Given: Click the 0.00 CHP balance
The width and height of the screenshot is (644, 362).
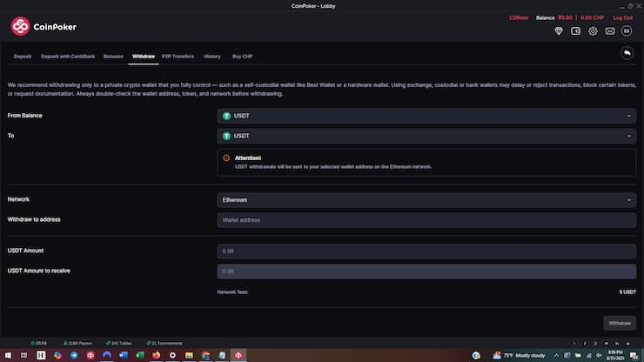Looking at the screenshot, I should pyautogui.click(x=592, y=17).
